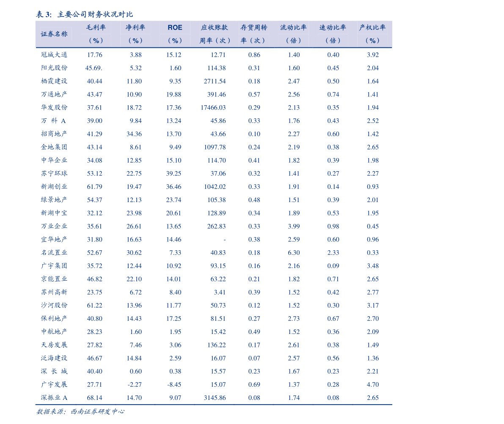Select the row name 冠城大通
Image resolution: width=504 pixels, height=424 pixels.
(54, 55)
